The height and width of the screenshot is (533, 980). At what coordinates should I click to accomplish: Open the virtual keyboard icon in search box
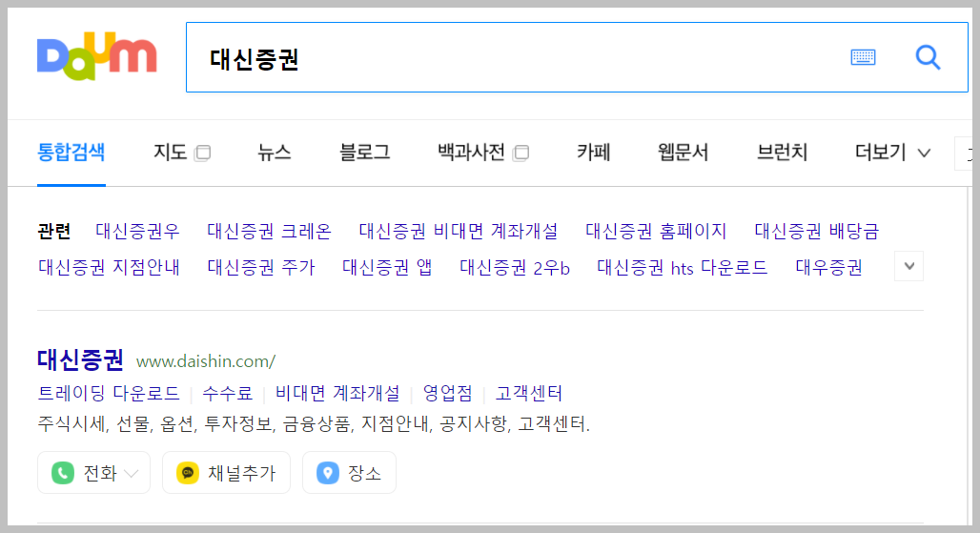(x=863, y=57)
